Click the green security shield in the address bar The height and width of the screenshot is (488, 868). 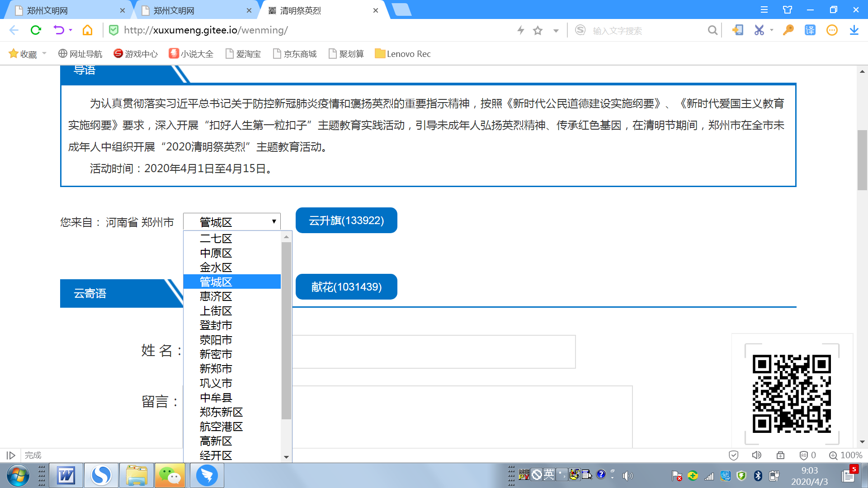(114, 30)
